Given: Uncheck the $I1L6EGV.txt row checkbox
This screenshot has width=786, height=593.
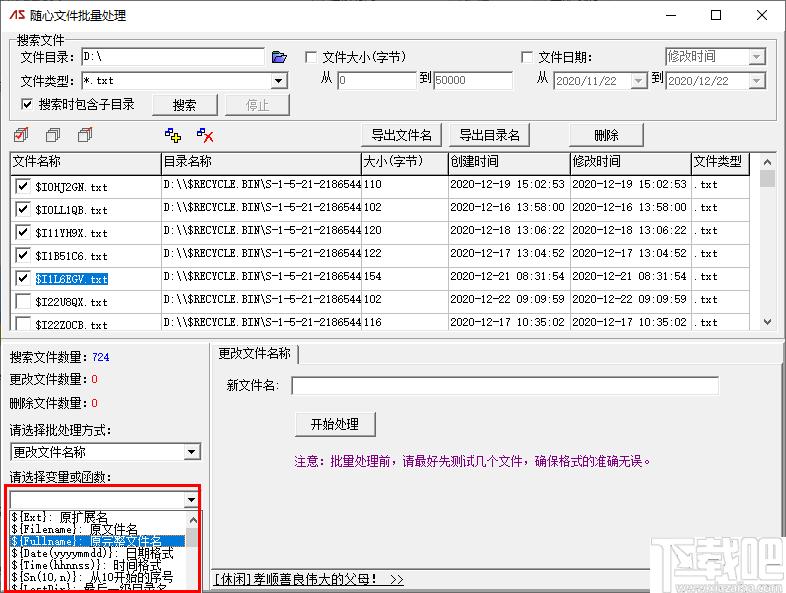Looking at the screenshot, I should [x=23, y=278].
